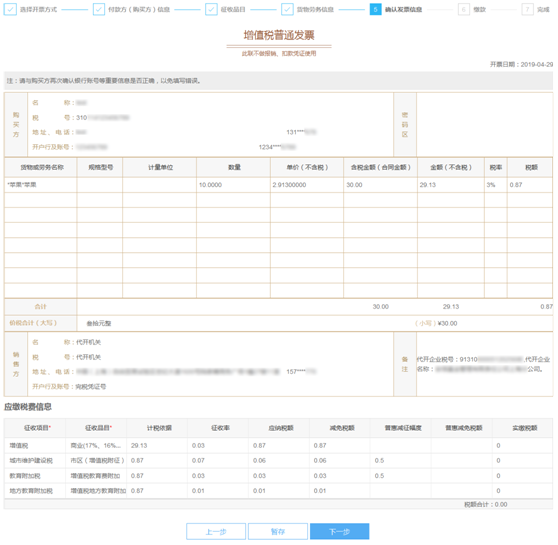Go to step 7 完成
This screenshot has width=558, height=545.
[x=536, y=9]
